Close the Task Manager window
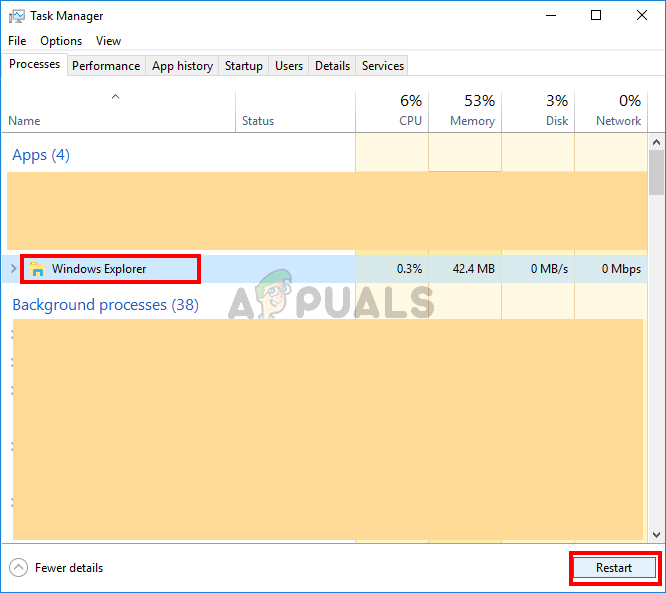Image resolution: width=666 pixels, height=593 pixels. click(x=642, y=16)
